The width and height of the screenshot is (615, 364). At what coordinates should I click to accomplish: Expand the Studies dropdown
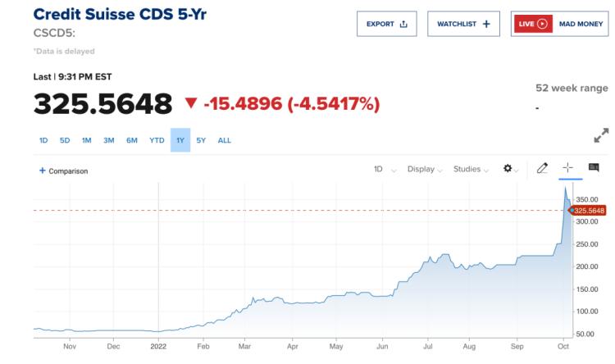coord(471,169)
